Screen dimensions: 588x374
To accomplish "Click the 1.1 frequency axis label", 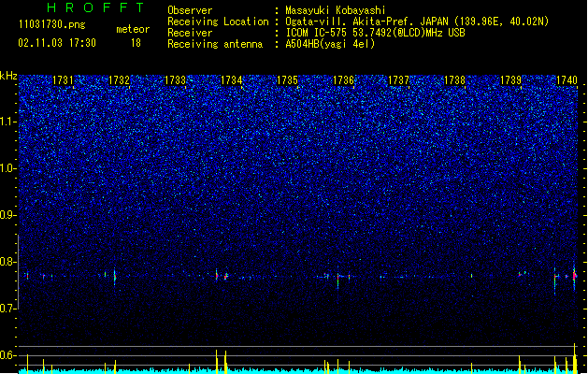I will point(8,122).
